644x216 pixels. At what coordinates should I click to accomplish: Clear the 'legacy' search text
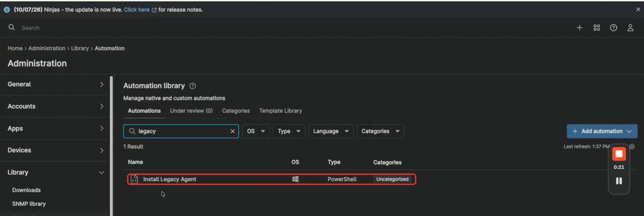click(x=232, y=131)
